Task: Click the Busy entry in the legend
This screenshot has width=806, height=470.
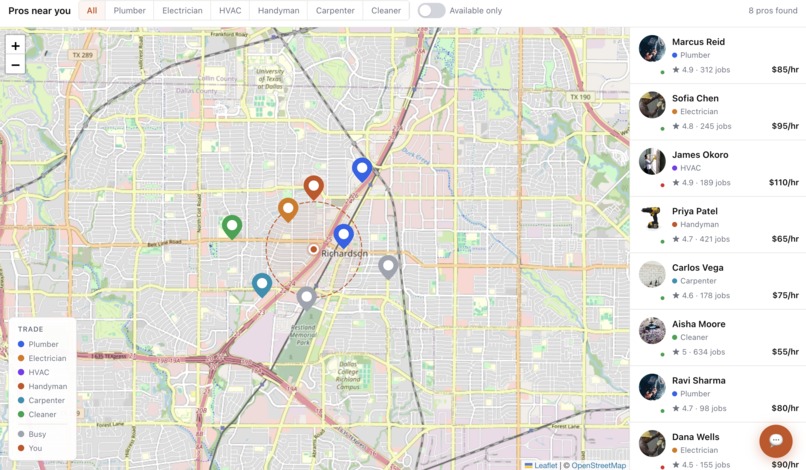Action: coord(32,434)
